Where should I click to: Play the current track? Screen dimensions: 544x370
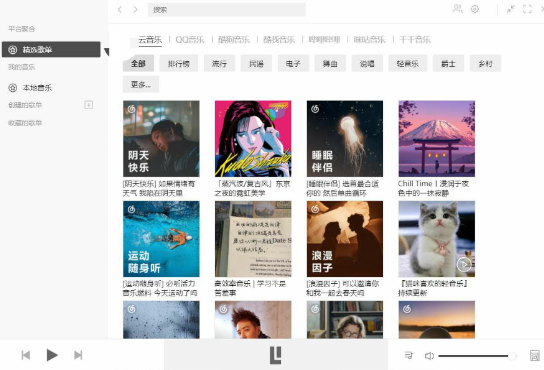[x=52, y=355]
